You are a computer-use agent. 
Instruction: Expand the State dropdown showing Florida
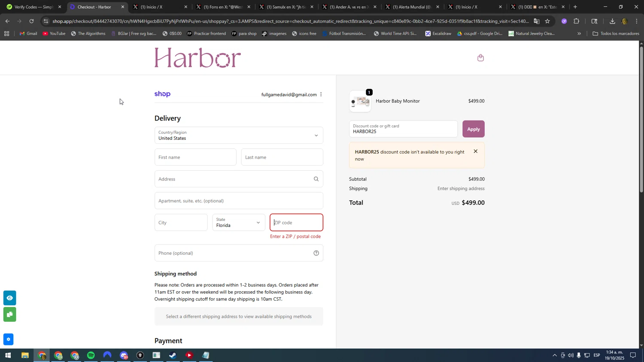point(239,222)
